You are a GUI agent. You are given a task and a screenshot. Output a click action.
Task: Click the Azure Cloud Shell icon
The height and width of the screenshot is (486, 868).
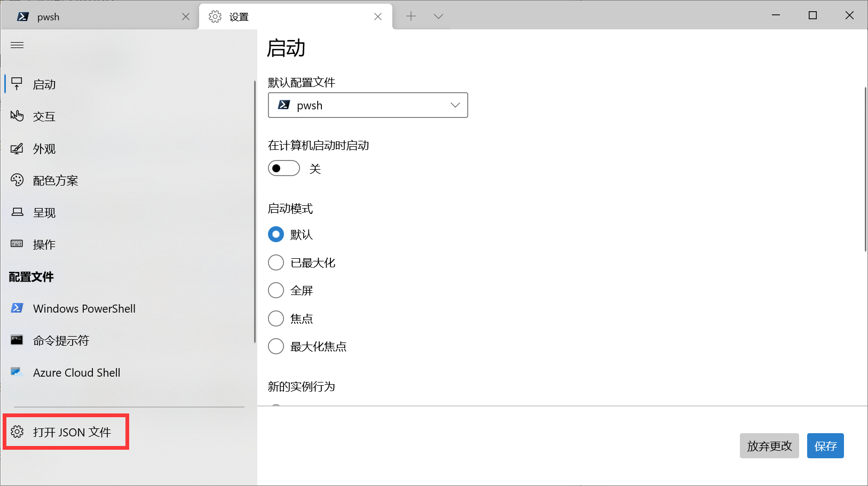point(17,372)
